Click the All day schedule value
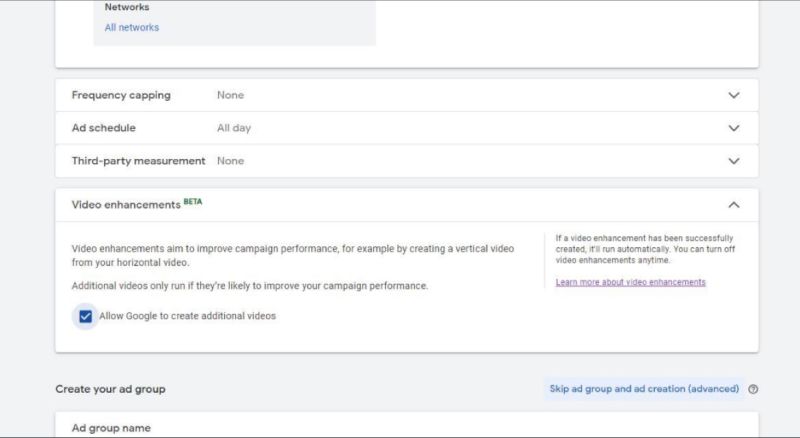The image size is (800, 438). click(234, 129)
